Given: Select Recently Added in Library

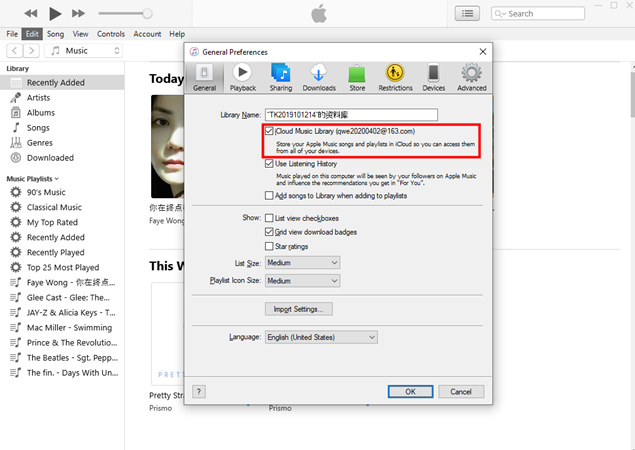Looking at the screenshot, I should [62, 83].
